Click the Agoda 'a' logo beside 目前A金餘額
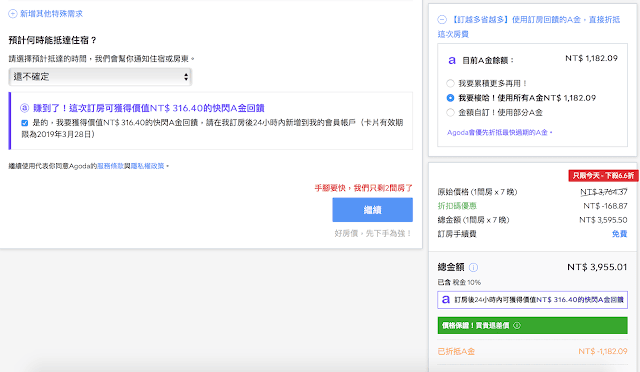The width and height of the screenshot is (640, 372). [x=452, y=60]
